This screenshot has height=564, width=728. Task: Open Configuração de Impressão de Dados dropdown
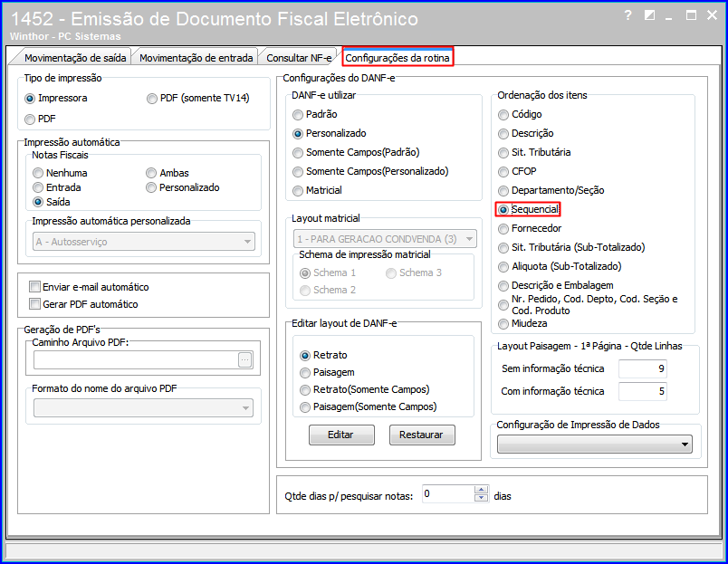(594, 444)
